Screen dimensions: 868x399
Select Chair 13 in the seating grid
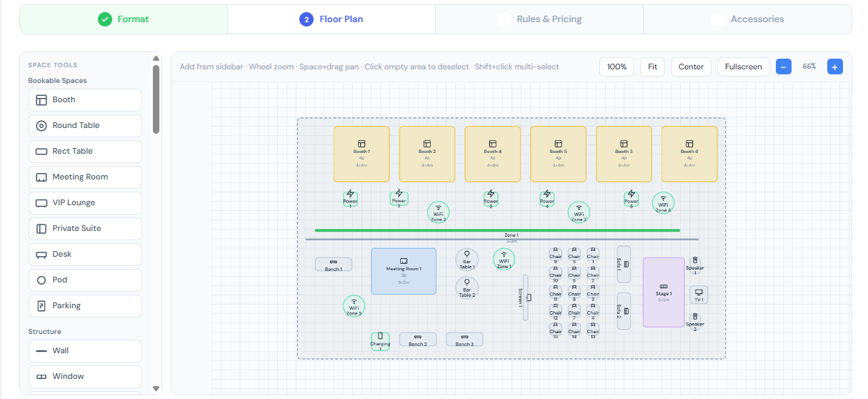tap(593, 330)
